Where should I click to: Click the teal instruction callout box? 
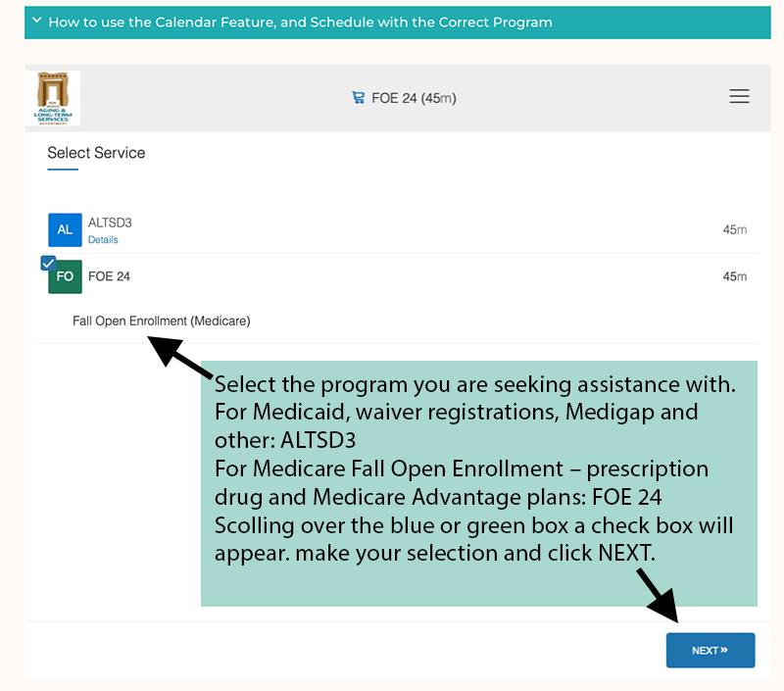click(x=479, y=483)
